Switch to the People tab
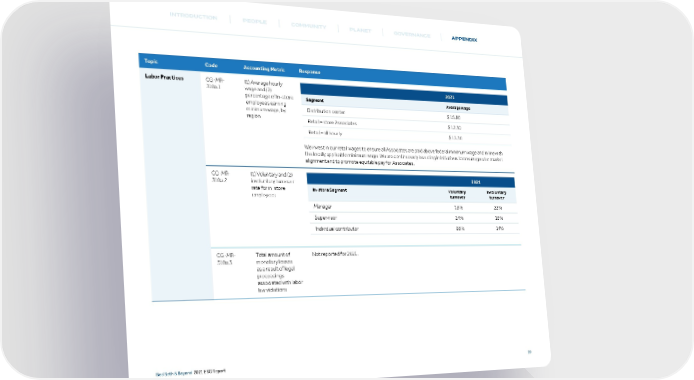This screenshot has width=694, height=380. (254, 21)
